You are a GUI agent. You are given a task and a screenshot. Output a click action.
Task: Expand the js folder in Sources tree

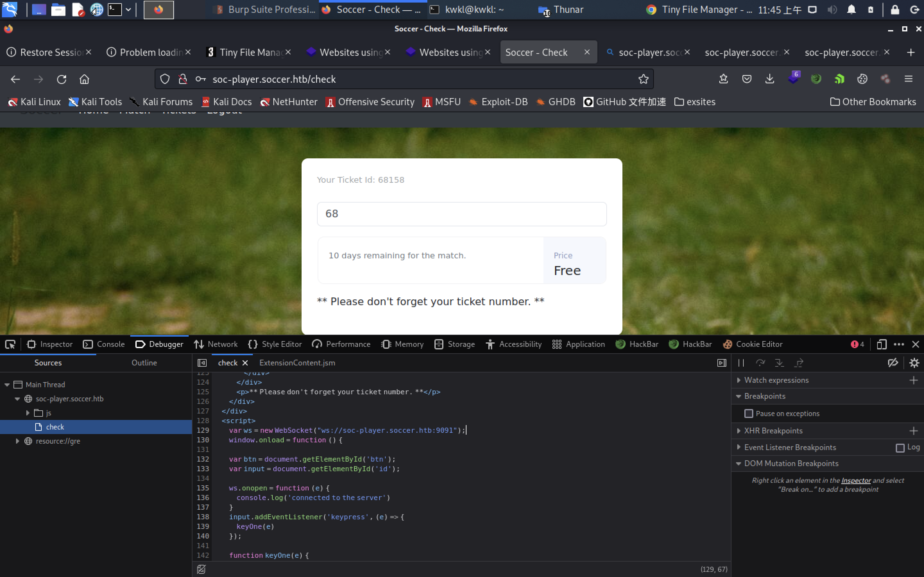[28, 413]
